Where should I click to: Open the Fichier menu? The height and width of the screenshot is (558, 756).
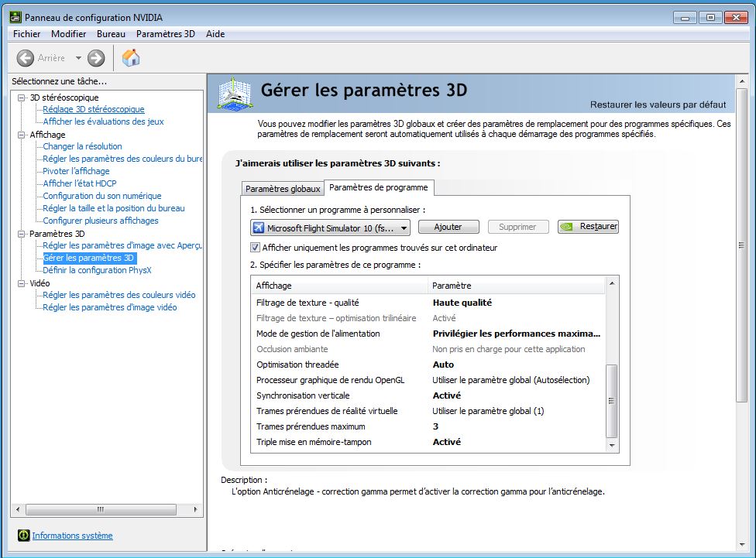pyautogui.click(x=27, y=34)
